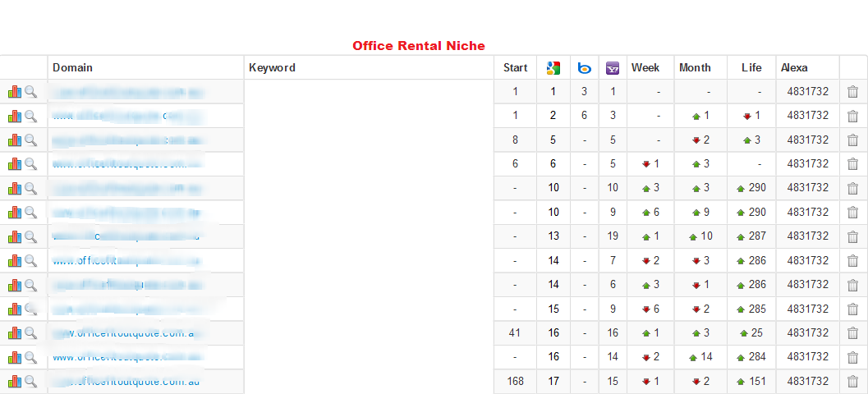
Task: Delete the first row using its trash icon
Action: point(852,92)
